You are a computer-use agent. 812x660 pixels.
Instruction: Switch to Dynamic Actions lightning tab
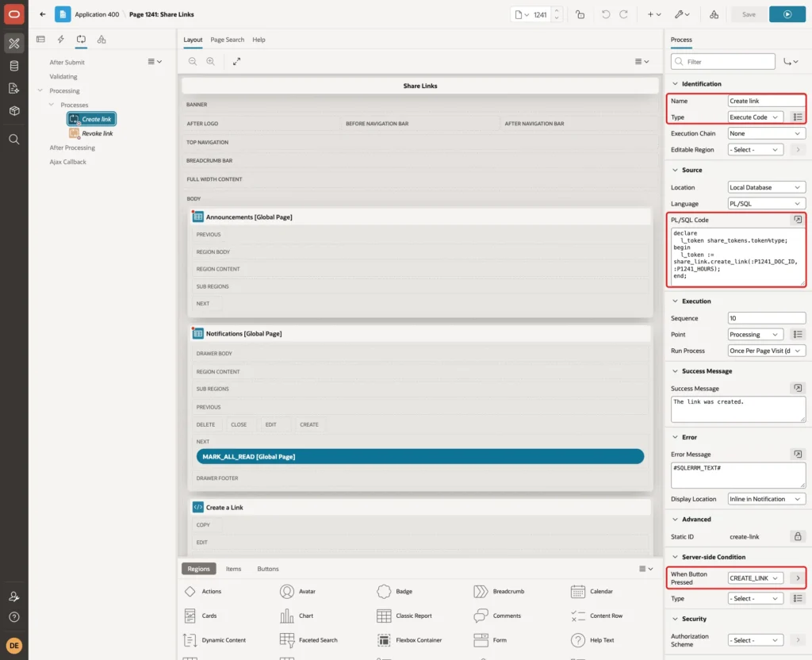click(60, 40)
